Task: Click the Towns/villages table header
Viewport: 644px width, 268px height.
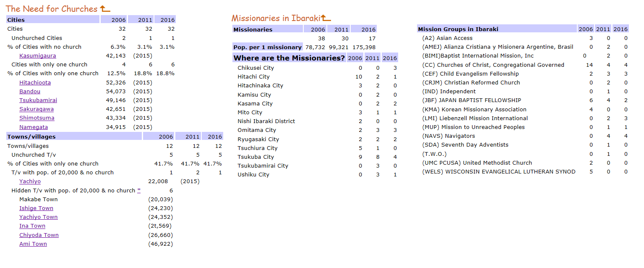Action: (31, 137)
